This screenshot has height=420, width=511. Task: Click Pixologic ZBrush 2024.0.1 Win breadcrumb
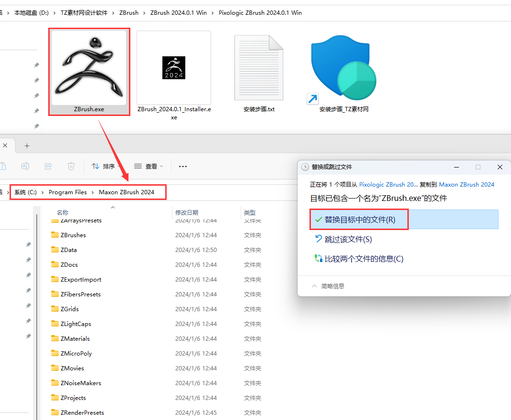click(x=260, y=13)
